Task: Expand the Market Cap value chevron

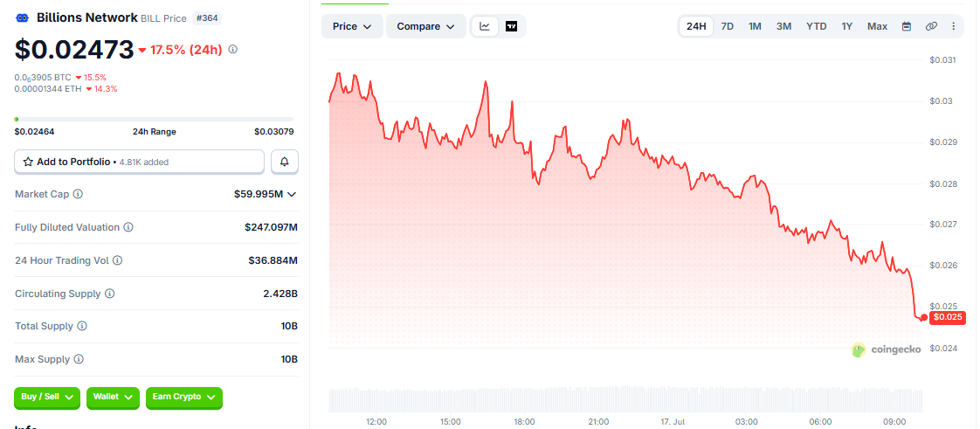Action: click(291, 195)
